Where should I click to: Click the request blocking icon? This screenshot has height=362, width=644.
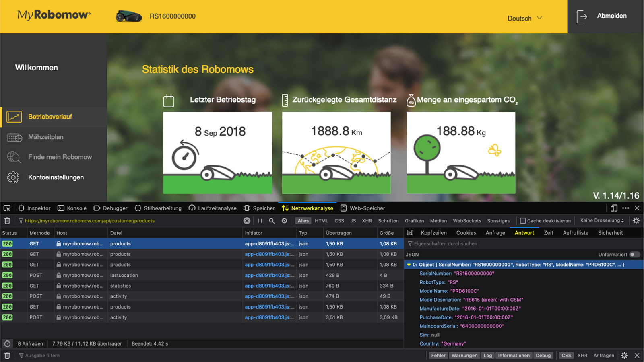point(285,221)
